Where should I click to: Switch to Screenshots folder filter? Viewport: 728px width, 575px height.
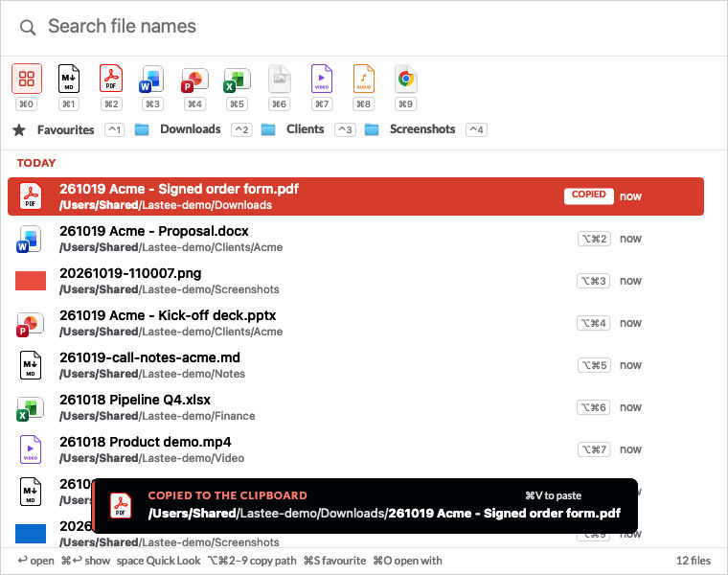pyautogui.click(x=422, y=129)
